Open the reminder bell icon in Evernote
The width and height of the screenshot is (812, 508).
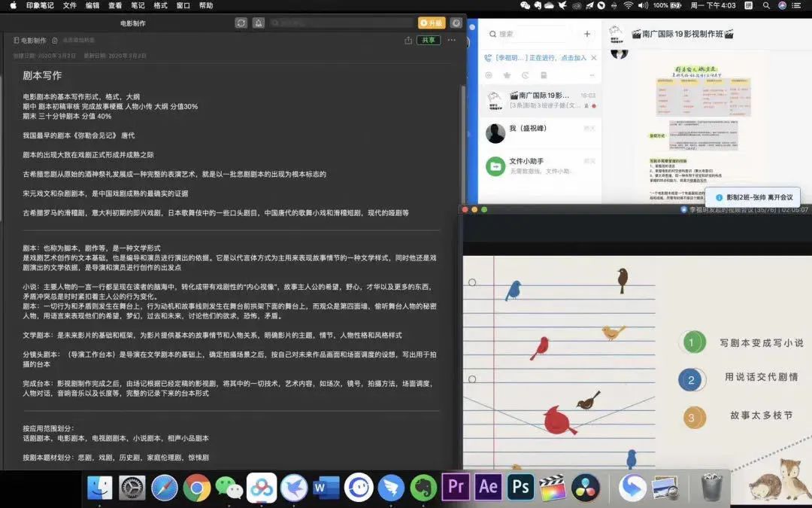(258, 23)
